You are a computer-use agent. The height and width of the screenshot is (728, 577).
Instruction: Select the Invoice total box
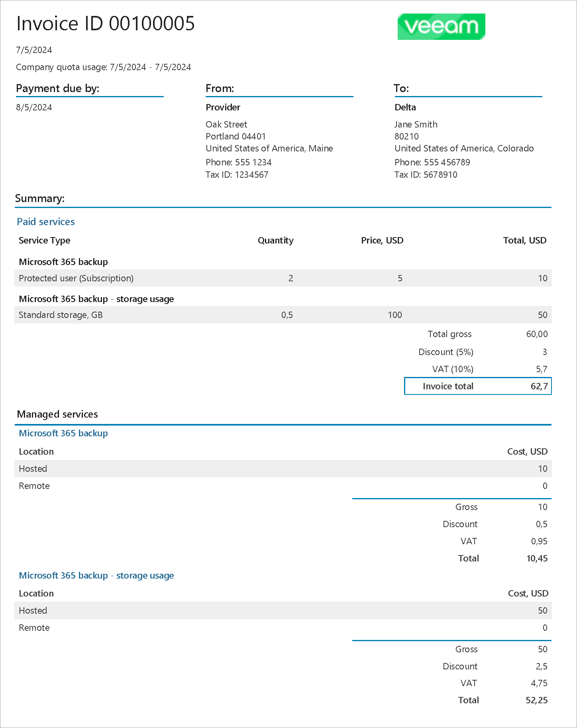point(478,386)
